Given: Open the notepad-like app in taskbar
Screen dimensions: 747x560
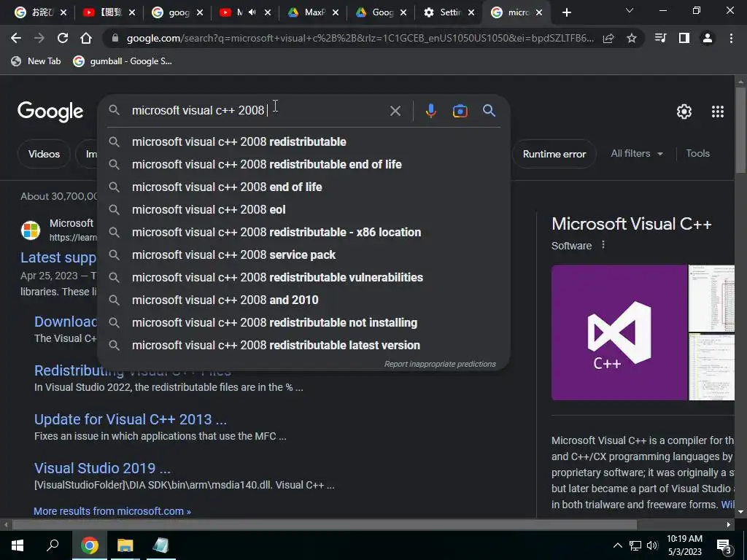Looking at the screenshot, I should tap(160, 545).
